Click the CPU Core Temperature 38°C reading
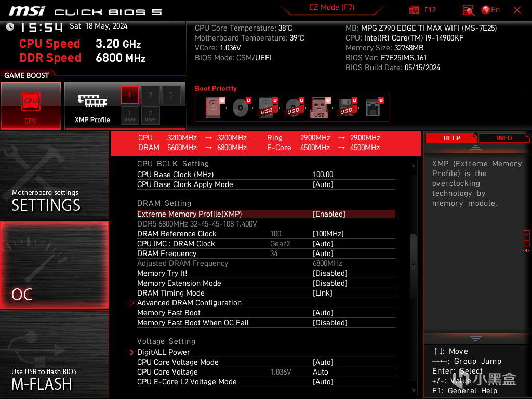This screenshot has width=532, height=399. (x=244, y=28)
